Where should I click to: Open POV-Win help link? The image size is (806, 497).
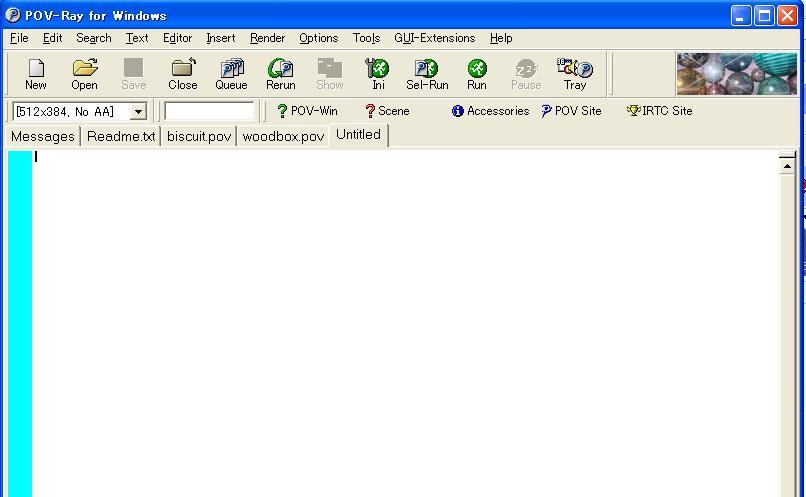pyautogui.click(x=307, y=111)
